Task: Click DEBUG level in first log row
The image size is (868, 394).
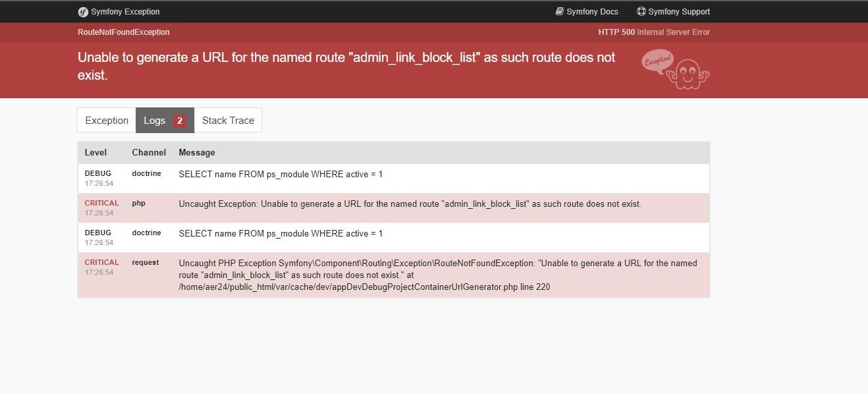Action: tap(98, 174)
